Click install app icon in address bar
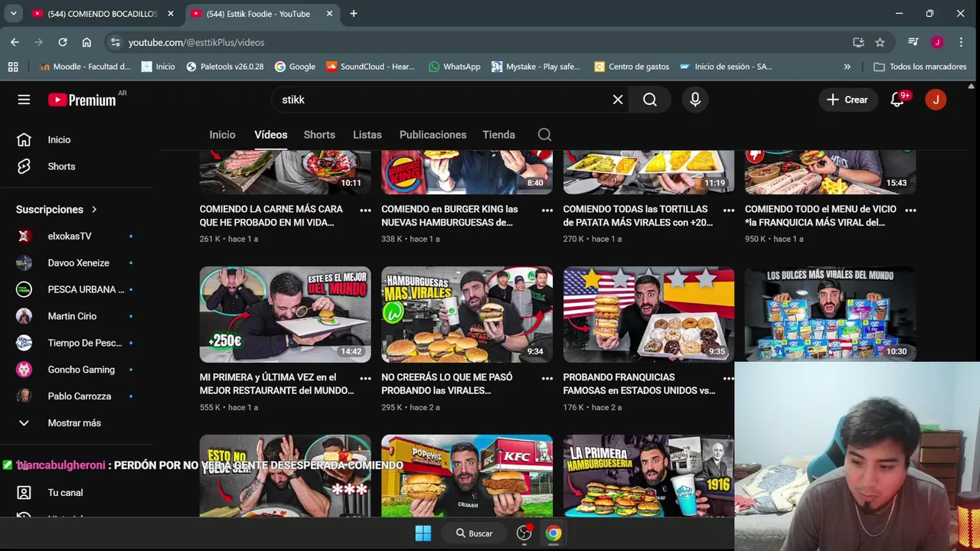The height and width of the screenshot is (551, 980). [x=858, y=42]
